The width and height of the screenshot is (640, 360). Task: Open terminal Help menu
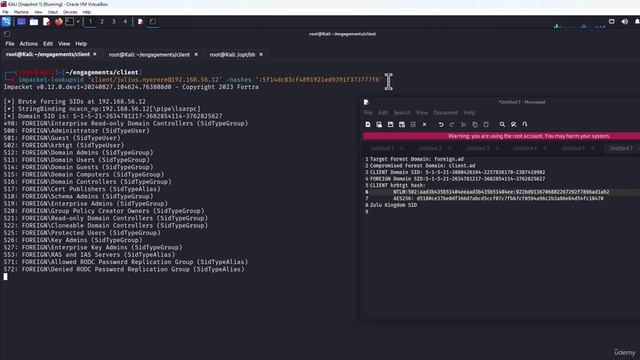pos(81,44)
